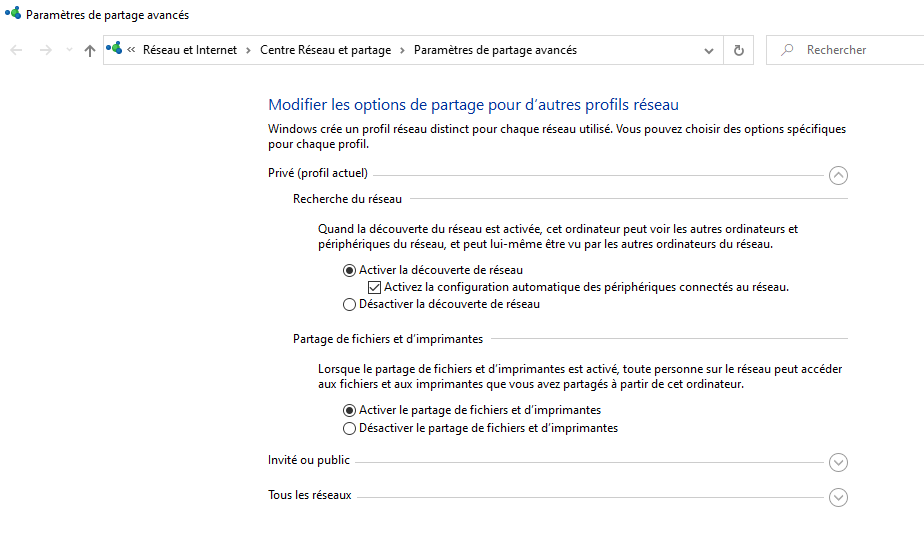The height and width of the screenshot is (549, 924).
Task: Focus the Rechercher search field
Action: click(x=845, y=50)
